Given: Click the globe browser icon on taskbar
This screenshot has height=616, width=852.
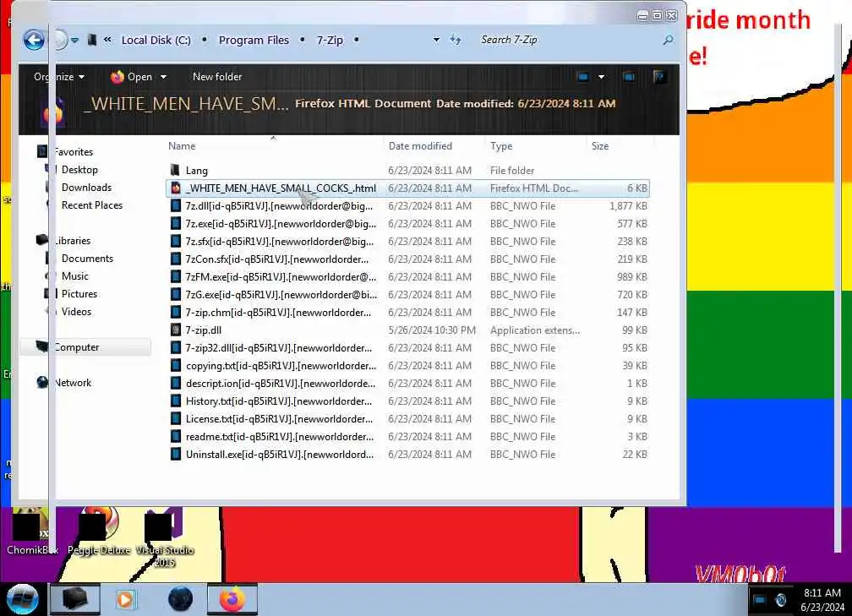Looking at the screenshot, I should (180, 599).
